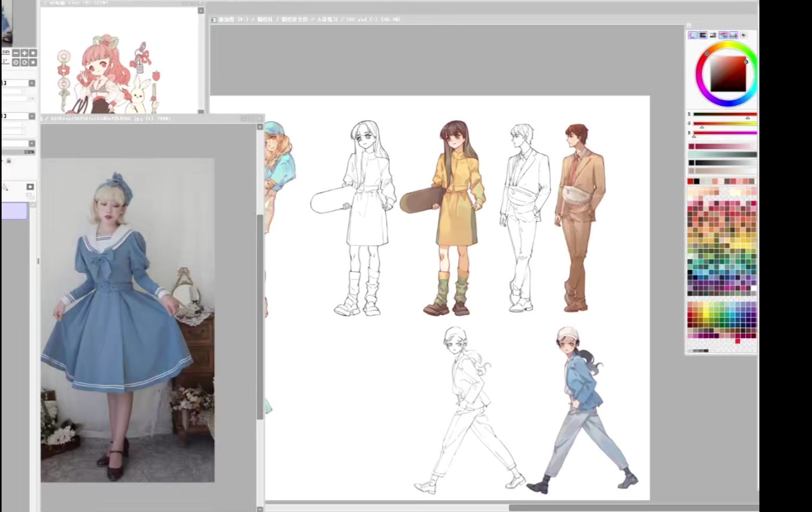Click the red channel R slider

[724, 114]
